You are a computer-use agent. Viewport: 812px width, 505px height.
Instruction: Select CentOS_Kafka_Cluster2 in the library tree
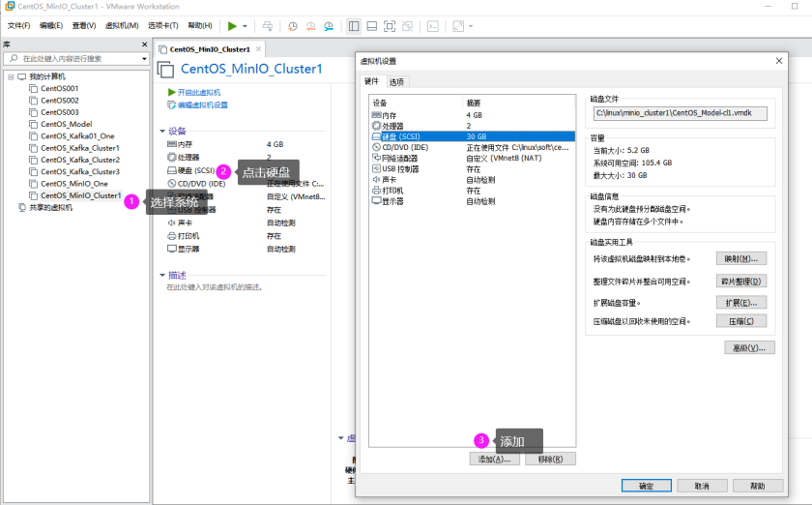[79, 160]
